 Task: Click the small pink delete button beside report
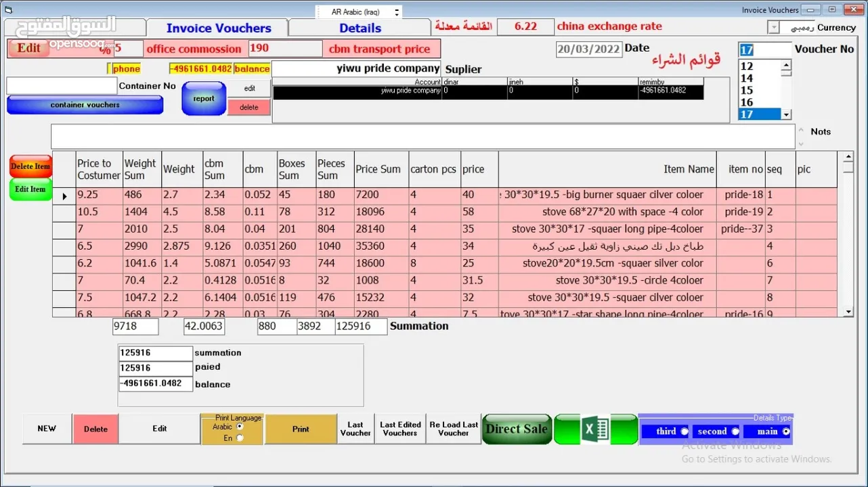[x=249, y=108]
